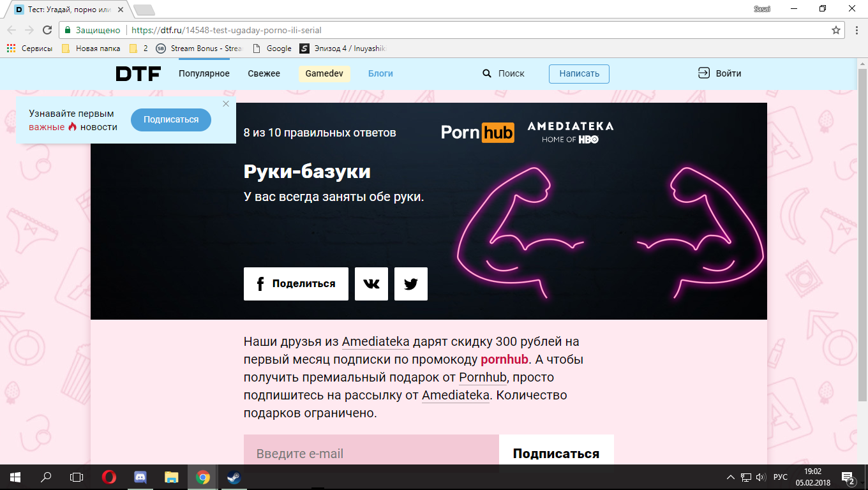This screenshot has height=490, width=868.
Task: Click the Pornhub logo
Action: coord(478,132)
